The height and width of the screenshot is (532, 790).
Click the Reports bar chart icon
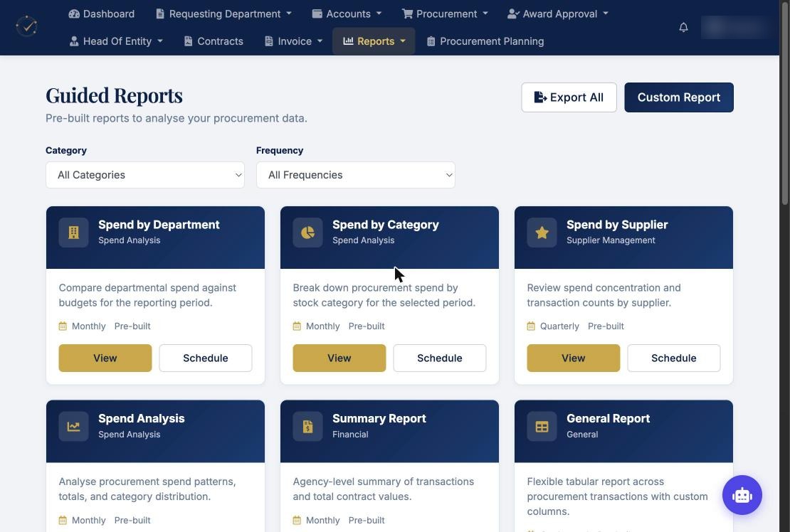coord(348,41)
